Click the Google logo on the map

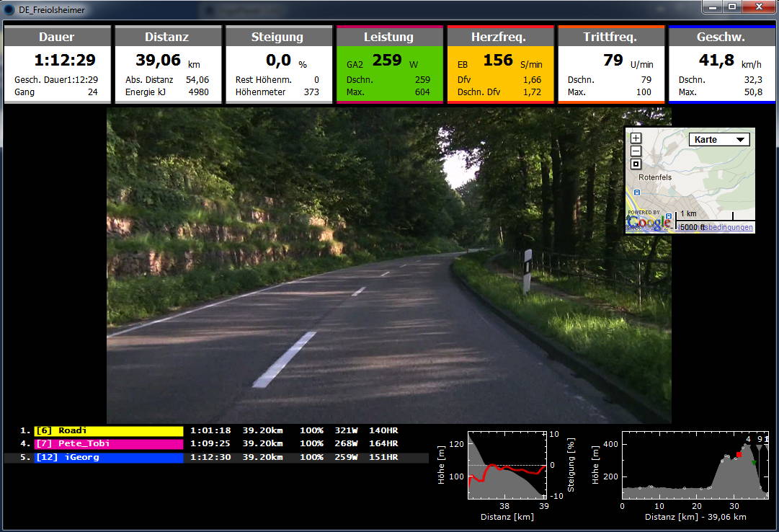coord(649,222)
